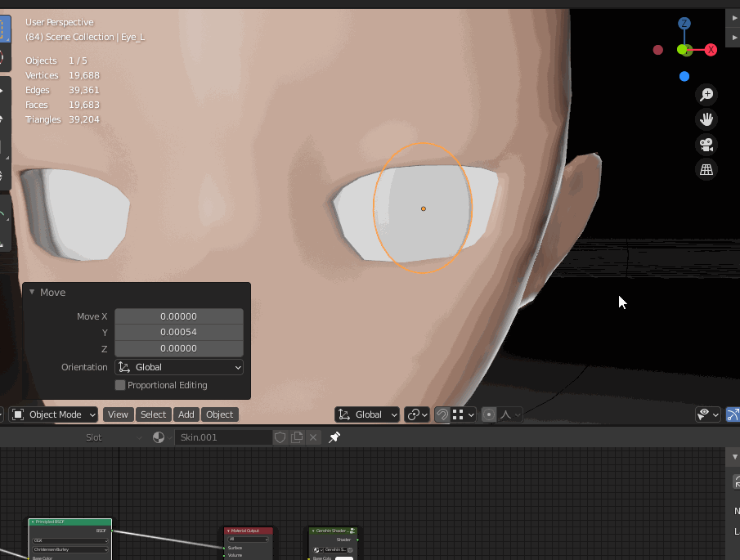The height and width of the screenshot is (560, 740).
Task: Open the browse material globe icon
Action: [x=159, y=437]
